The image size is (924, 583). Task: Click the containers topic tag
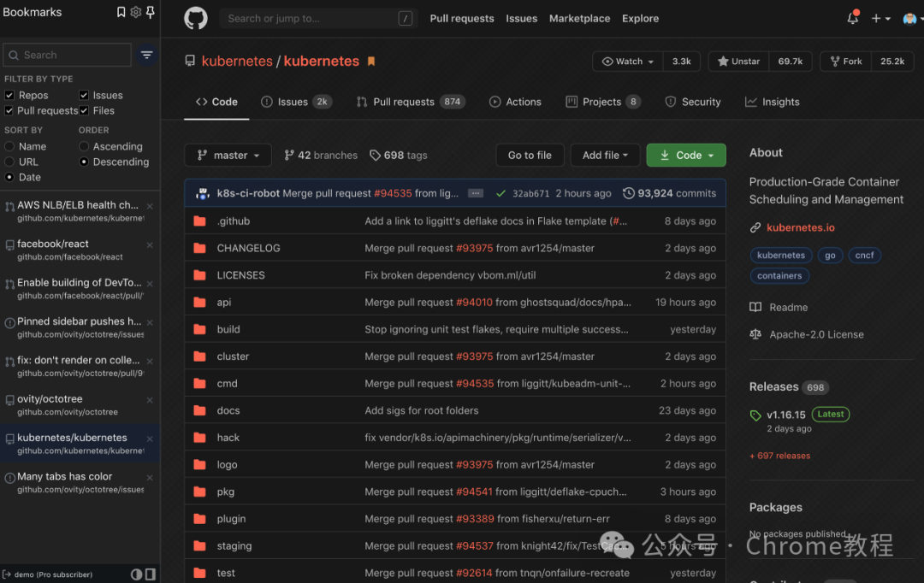pyautogui.click(x=779, y=275)
